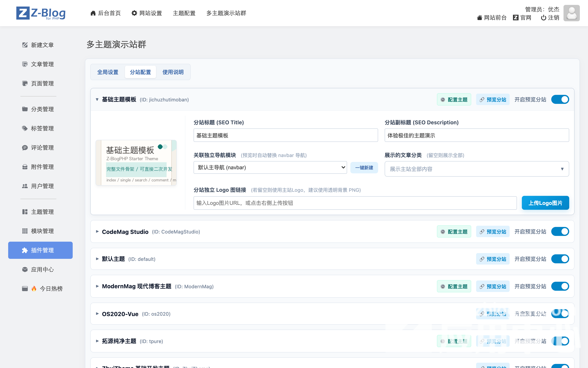Click 配置主题 for 基础主题模板
Image resolution: width=588 pixels, height=368 pixels.
click(x=454, y=100)
